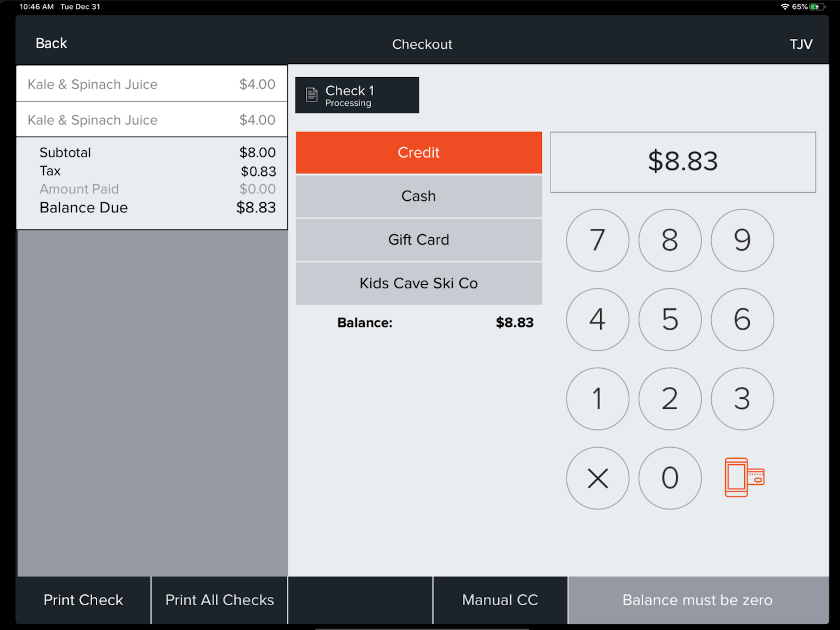Go Back from Checkout

click(x=51, y=43)
